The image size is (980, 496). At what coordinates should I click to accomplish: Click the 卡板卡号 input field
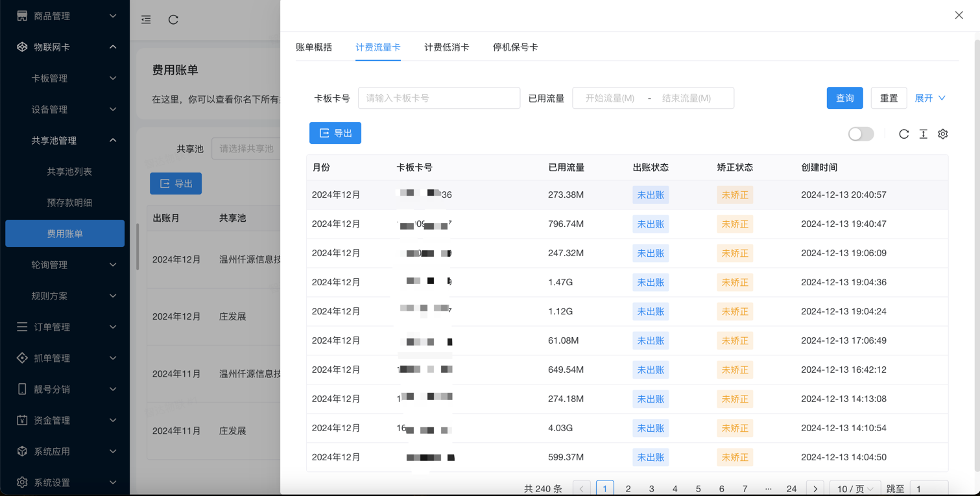[x=439, y=98]
